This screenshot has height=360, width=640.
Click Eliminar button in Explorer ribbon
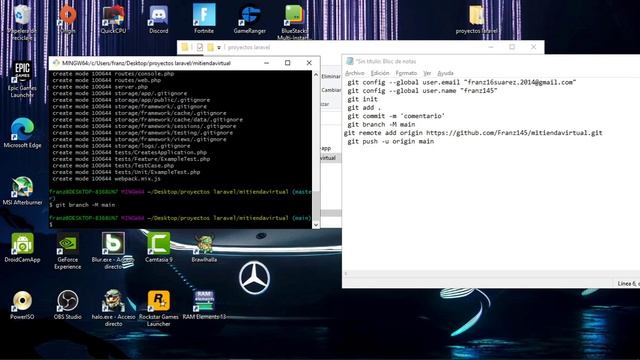[x=331, y=76]
